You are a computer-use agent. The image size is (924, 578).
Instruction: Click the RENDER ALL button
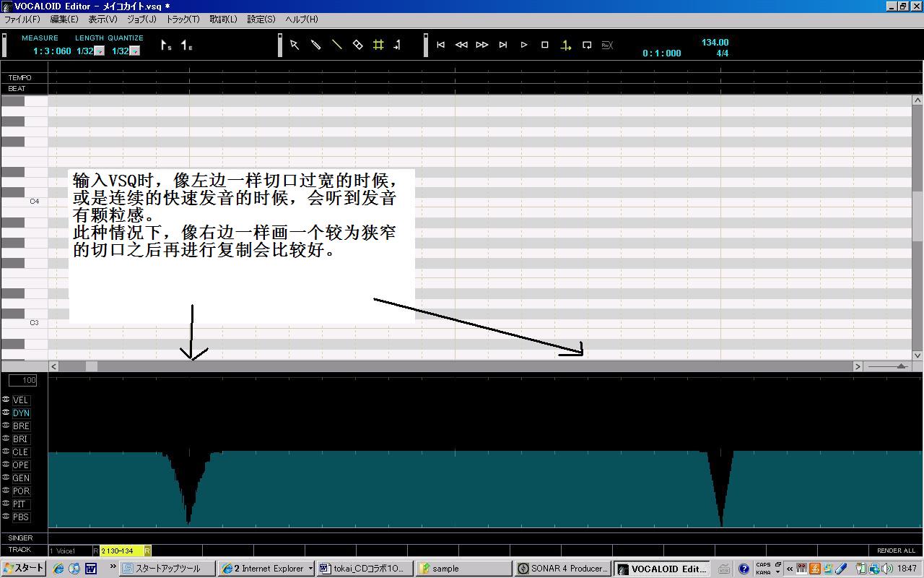896,551
